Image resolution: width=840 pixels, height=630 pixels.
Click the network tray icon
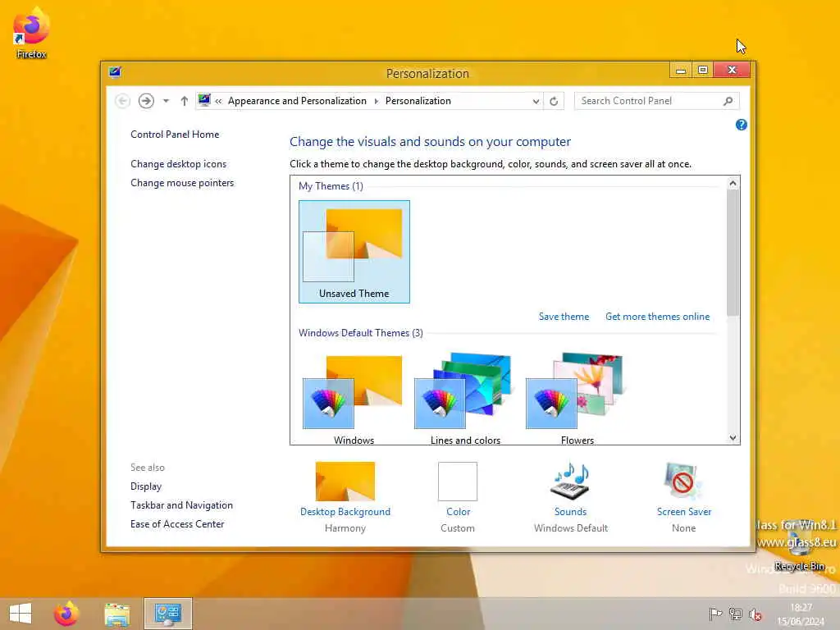[x=736, y=614]
